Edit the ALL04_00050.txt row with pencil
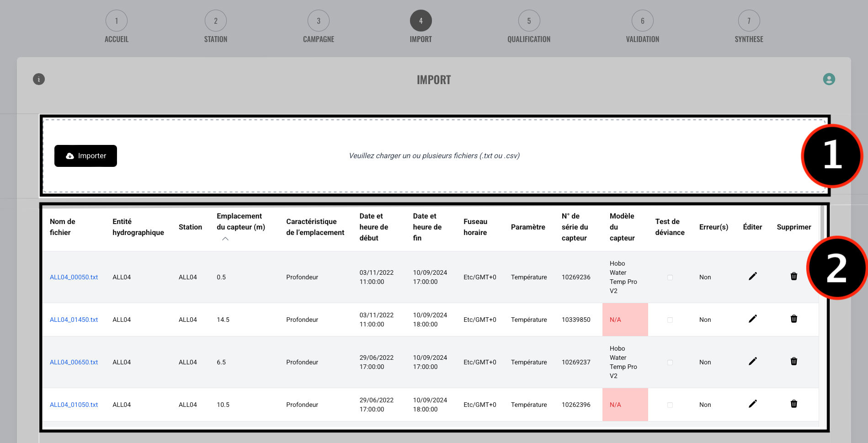The image size is (868, 443). pos(752,276)
